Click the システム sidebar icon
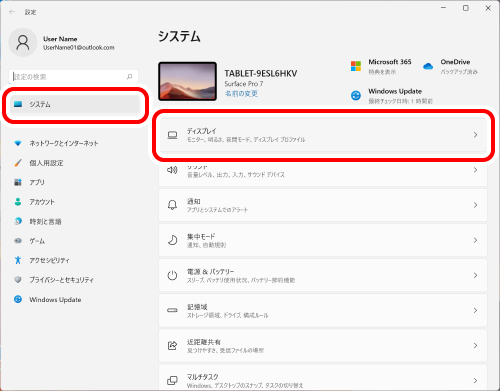 (x=18, y=104)
